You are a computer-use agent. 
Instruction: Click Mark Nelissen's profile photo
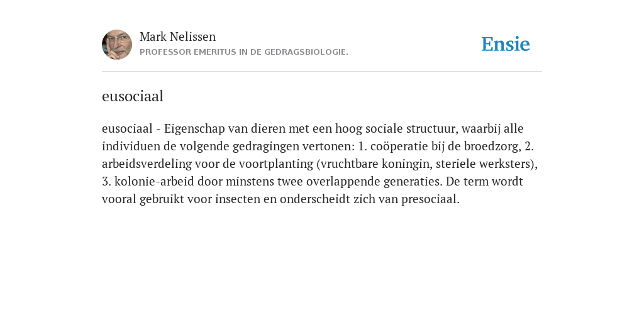click(x=117, y=45)
